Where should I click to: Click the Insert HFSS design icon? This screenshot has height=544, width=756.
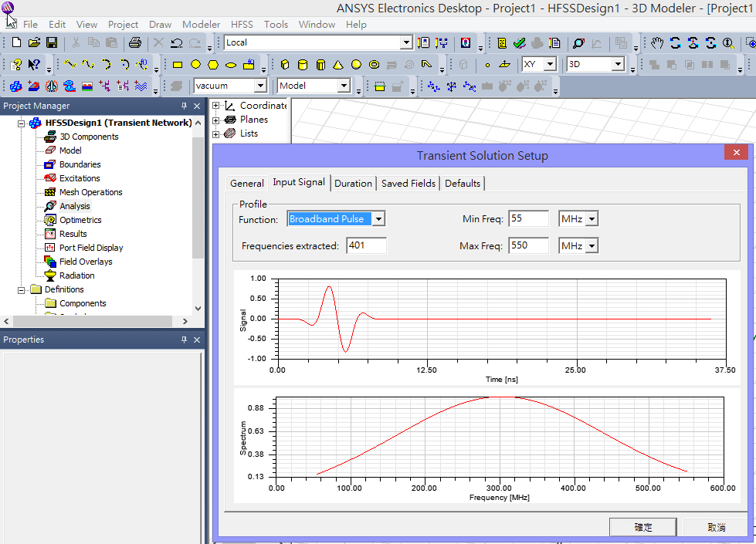click(16, 86)
